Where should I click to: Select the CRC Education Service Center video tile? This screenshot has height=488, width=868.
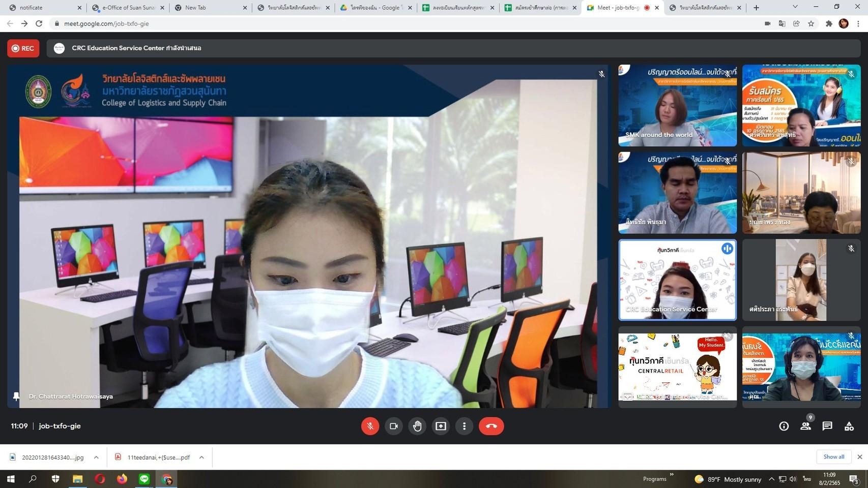point(677,280)
